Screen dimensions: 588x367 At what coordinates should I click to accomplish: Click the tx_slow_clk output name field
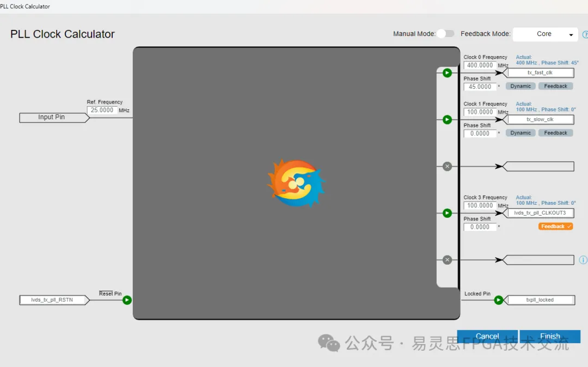tap(540, 120)
